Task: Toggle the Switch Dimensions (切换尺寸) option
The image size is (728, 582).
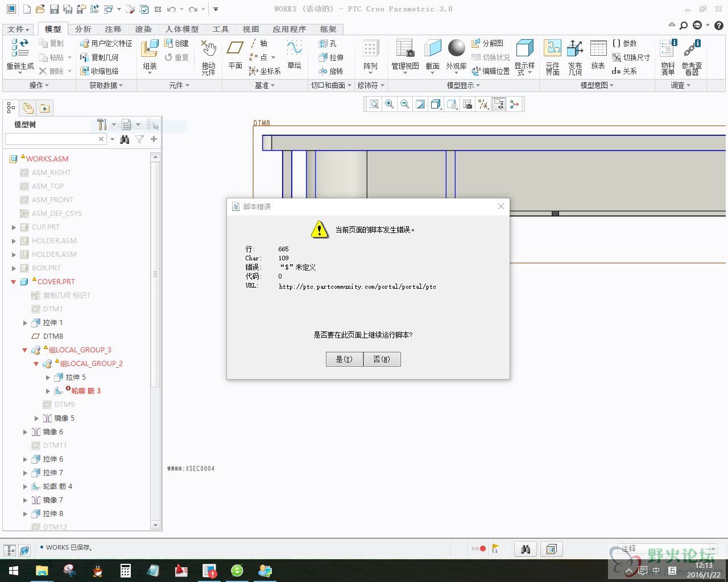Action: [631, 57]
